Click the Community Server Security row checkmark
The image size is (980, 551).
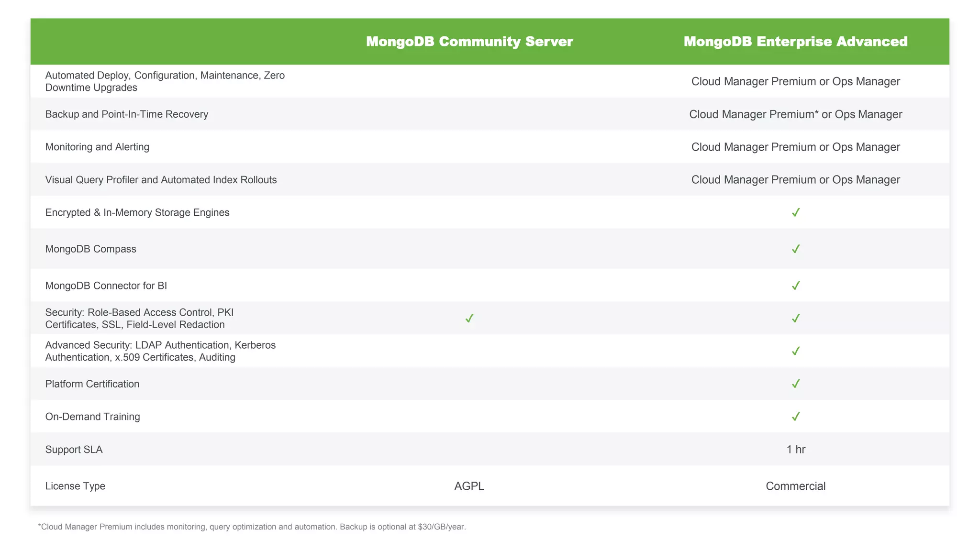(x=469, y=318)
